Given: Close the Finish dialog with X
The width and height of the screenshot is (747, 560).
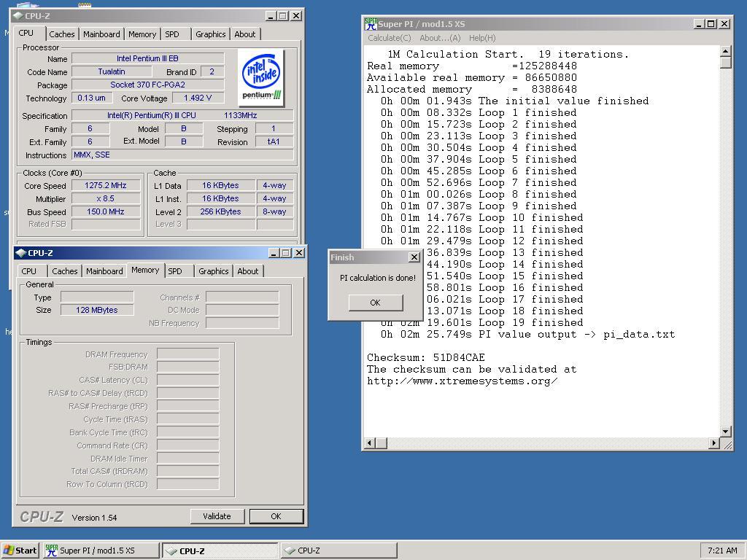Looking at the screenshot, I should point(414,257).
